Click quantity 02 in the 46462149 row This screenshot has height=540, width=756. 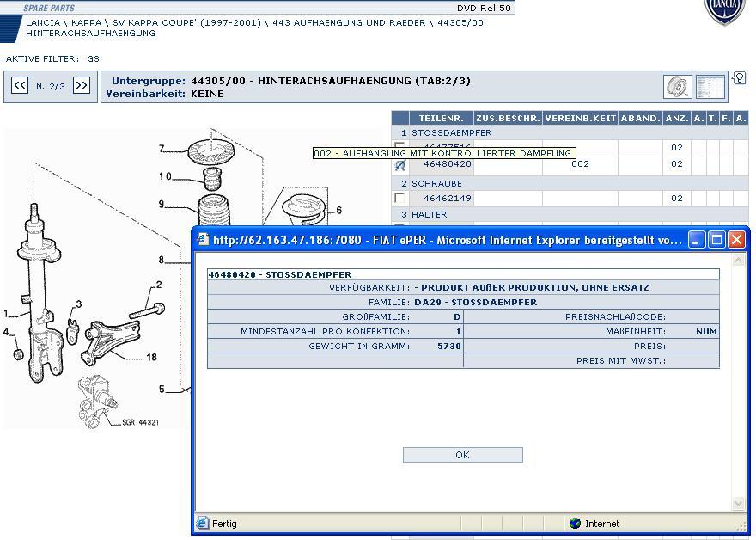point(677,198)
